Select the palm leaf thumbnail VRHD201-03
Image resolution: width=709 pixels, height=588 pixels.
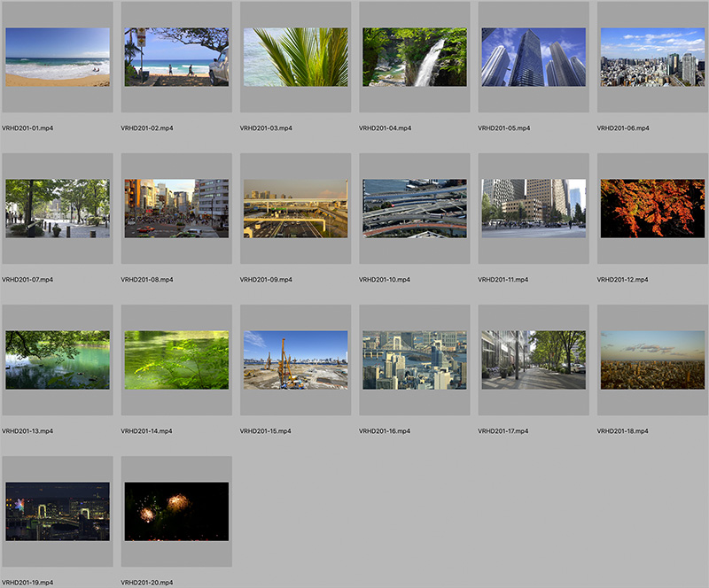click(x=296, y=57)
